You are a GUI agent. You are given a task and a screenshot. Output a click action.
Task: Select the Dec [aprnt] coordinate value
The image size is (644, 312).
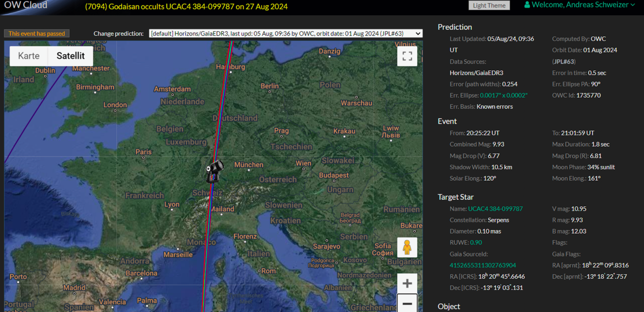pyautogui.click(x=605, y=276)
